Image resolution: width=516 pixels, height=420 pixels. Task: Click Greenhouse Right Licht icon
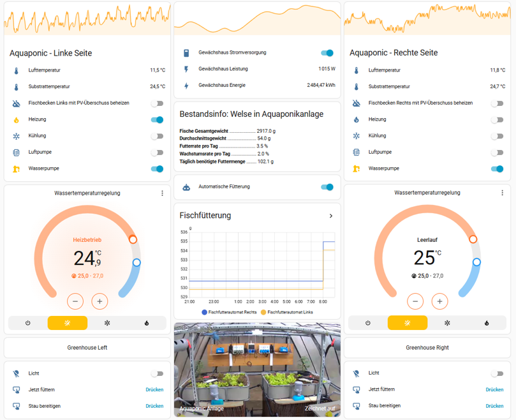pos(356,373)
